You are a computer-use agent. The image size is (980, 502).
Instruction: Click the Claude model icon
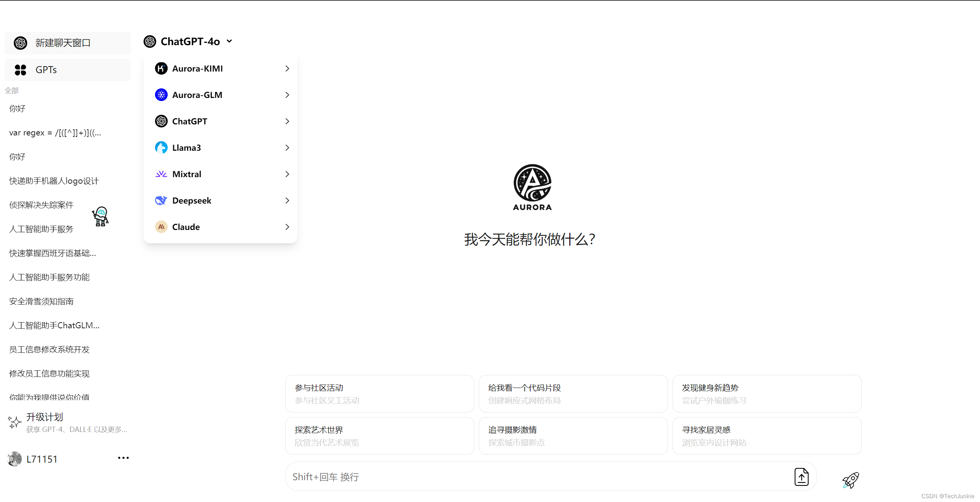161,227
